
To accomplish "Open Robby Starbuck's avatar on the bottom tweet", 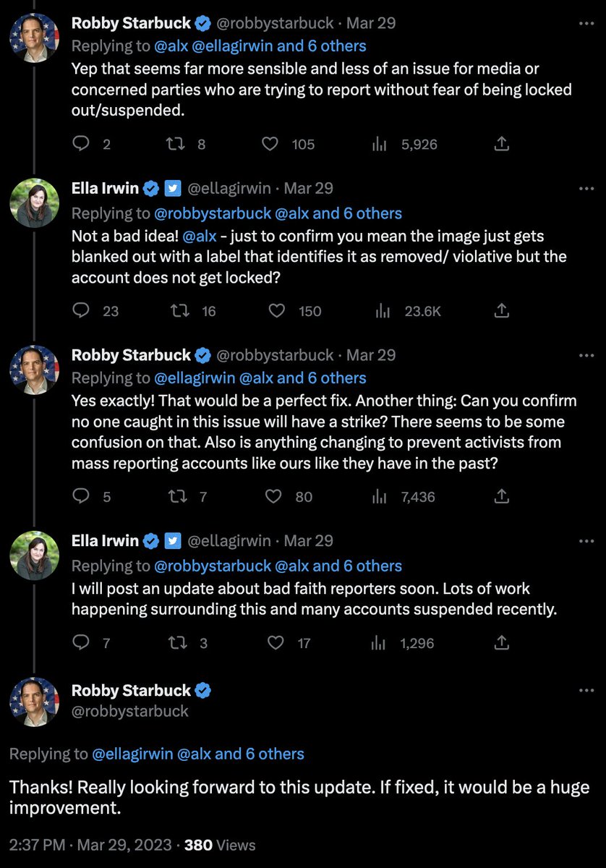I will [34, 703].
